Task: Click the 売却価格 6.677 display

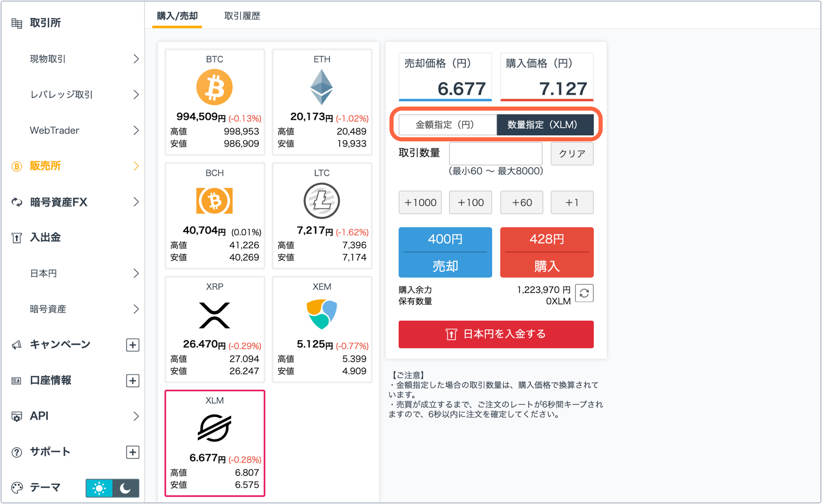Action: tap(445, 77)
